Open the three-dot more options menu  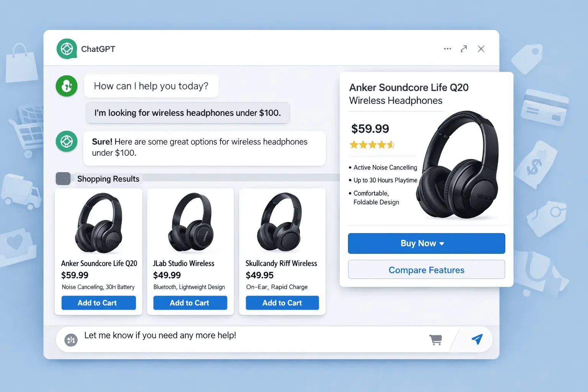[x=447, y=49]
